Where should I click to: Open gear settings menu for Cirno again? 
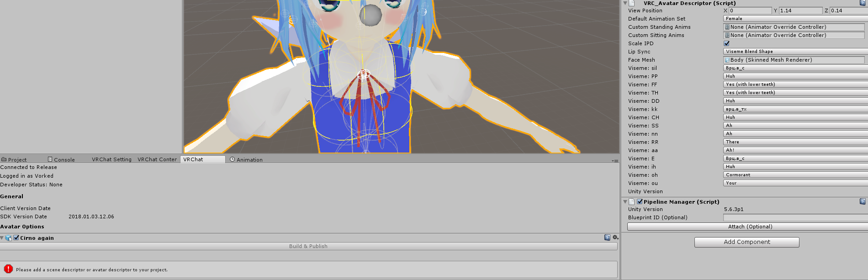click(615, 238)
